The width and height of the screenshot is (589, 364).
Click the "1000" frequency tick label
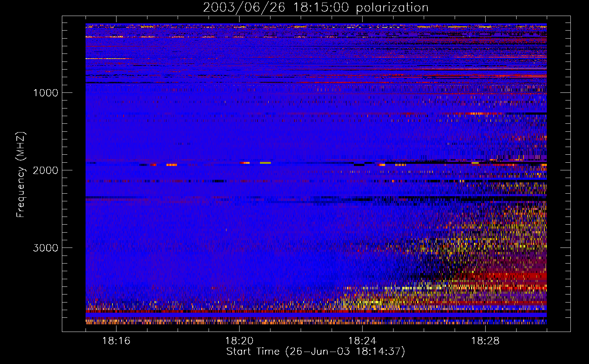(46, 93)
